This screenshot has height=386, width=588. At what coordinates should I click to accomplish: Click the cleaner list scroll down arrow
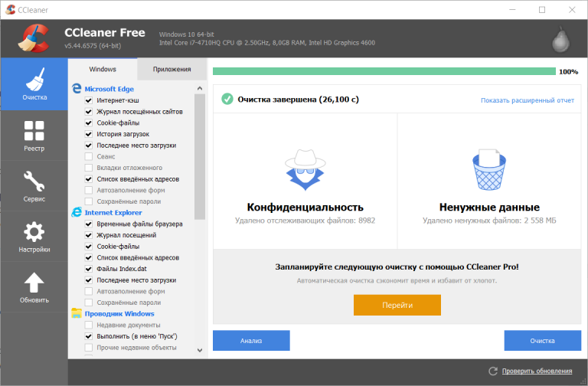point(200,350)
